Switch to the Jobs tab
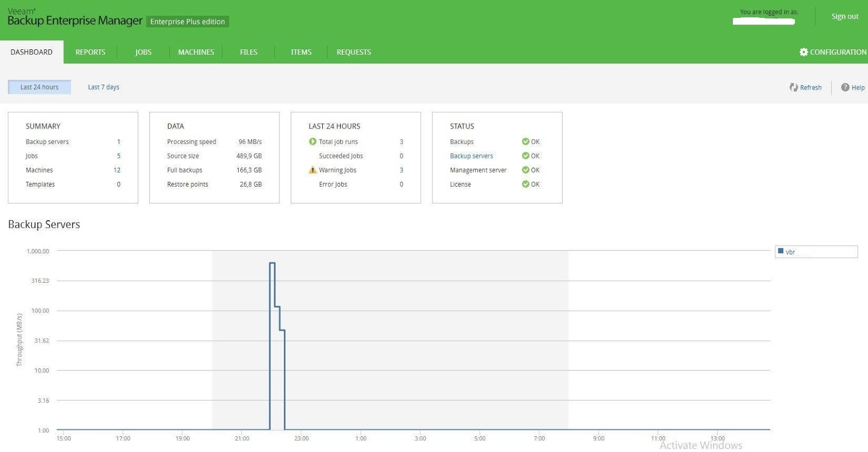This screenshot has width=868, height=452. point(143,52)
